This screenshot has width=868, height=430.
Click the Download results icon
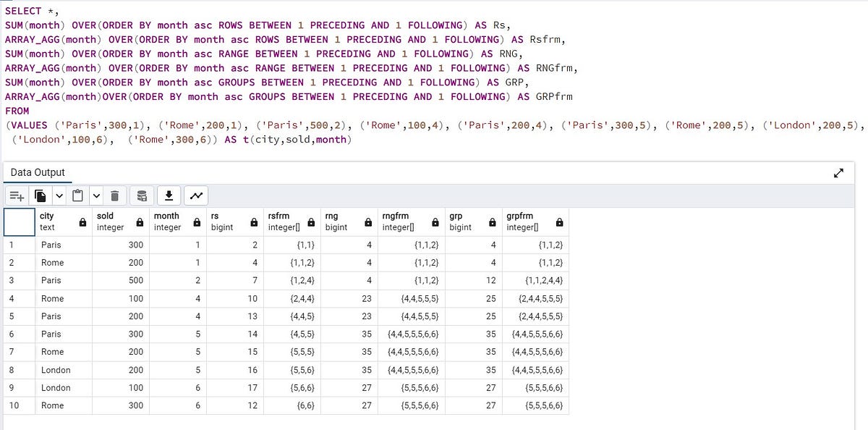tap(168, 195)
